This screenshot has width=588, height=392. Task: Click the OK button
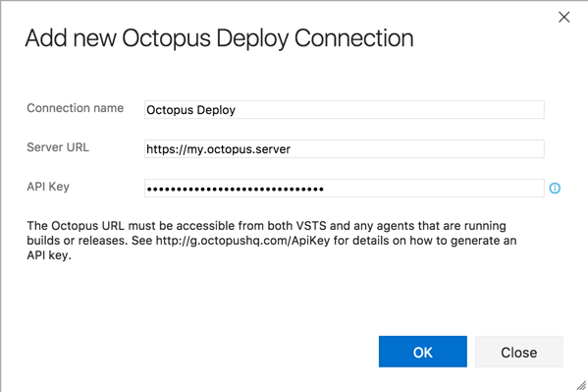click(423, 352)
